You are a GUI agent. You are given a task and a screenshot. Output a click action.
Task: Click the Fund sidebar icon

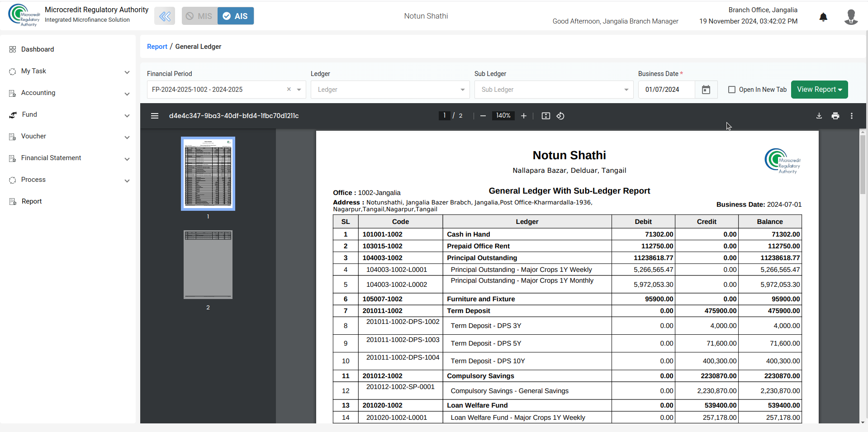tap(13, 115)
